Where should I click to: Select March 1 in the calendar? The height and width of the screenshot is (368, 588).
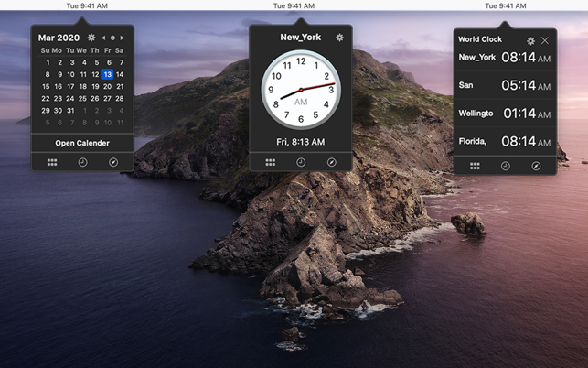pos(48,62)
